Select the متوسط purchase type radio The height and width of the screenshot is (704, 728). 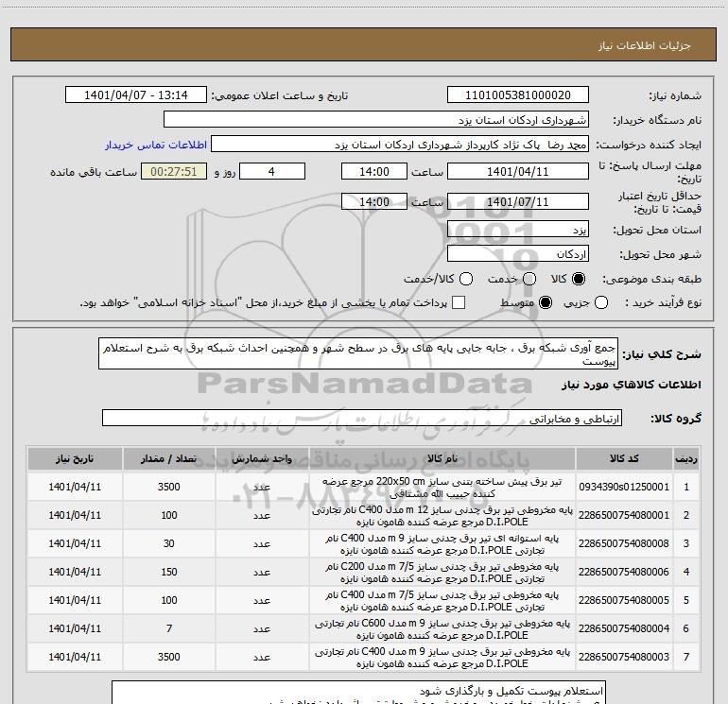(546, 302)
